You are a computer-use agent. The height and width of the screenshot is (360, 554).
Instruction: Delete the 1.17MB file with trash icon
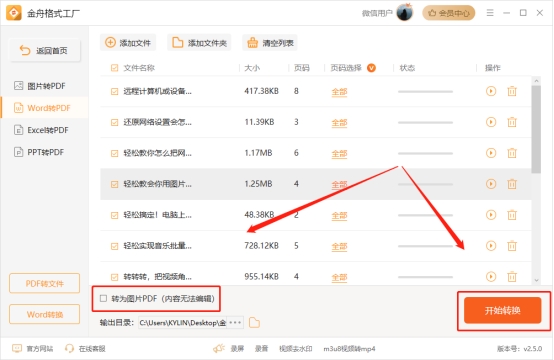512,153
